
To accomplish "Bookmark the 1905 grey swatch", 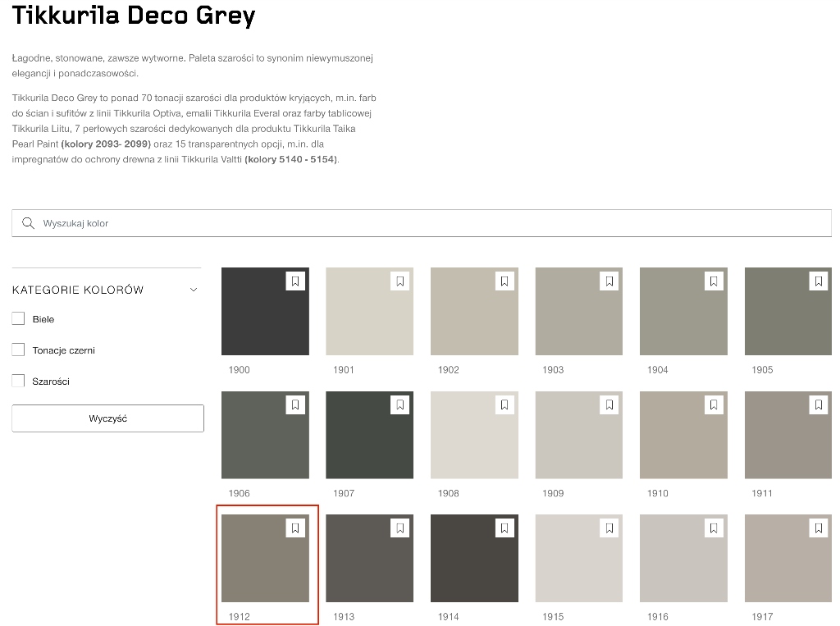I will click(819, 281).
